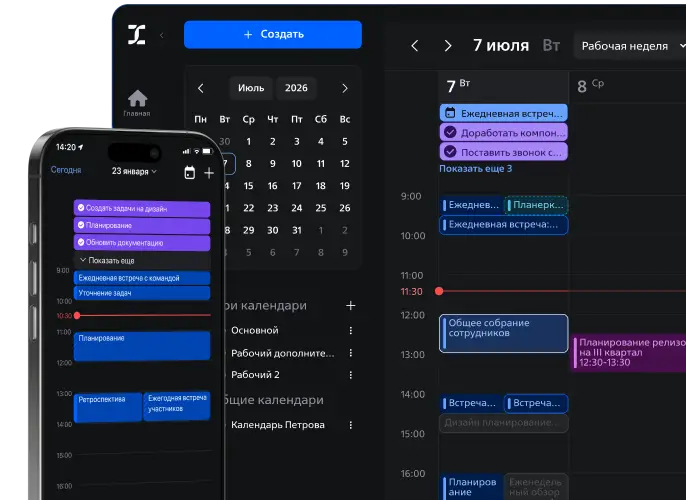Image resolution: width=686 pixels, height=500 pixels.
Task: Select July 15 in mini calendar
Action: pos(248,186)
